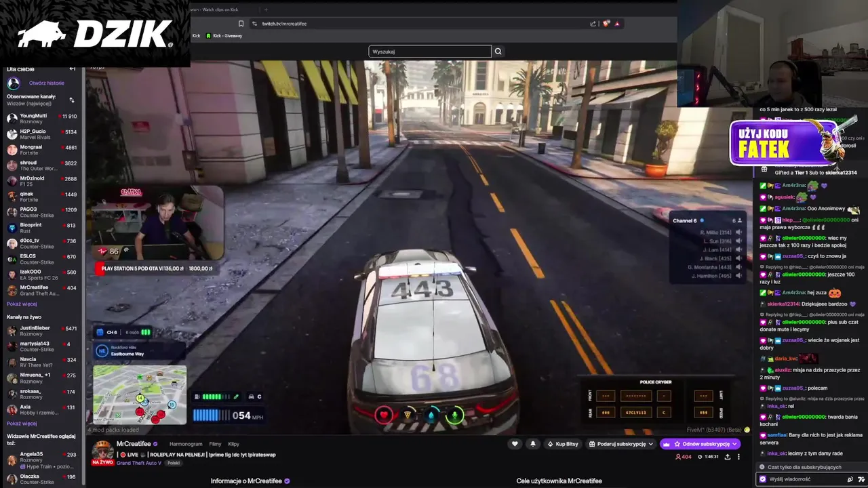The image size is (868, 488).
Task: Switch to the Harmonogram tab
Action: [186, 444]
